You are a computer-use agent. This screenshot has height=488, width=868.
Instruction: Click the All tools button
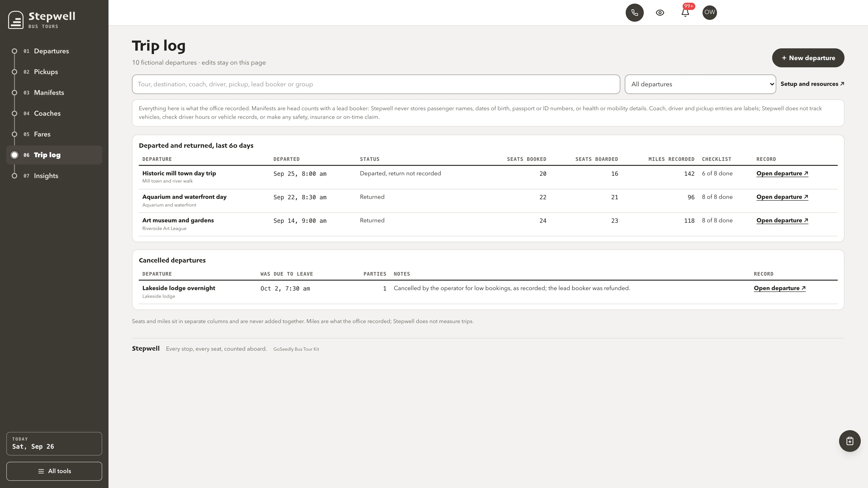pyautogui.click(x=54, y=471)
